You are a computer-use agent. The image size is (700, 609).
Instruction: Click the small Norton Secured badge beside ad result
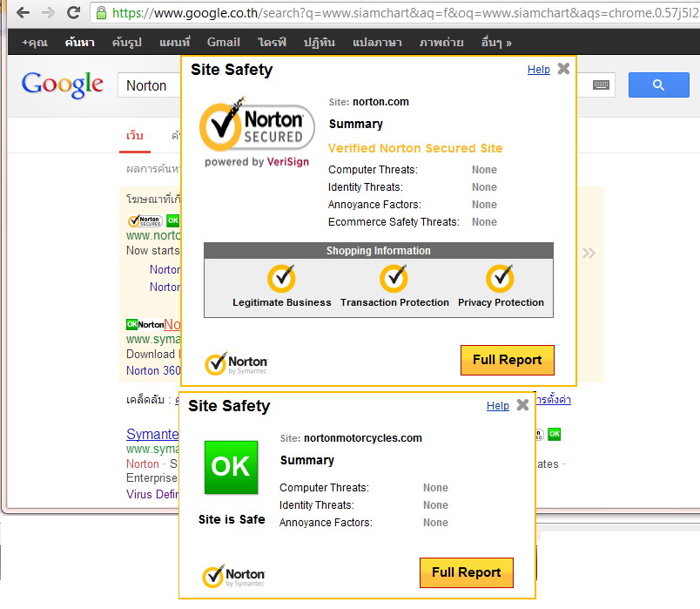point(145,220)
